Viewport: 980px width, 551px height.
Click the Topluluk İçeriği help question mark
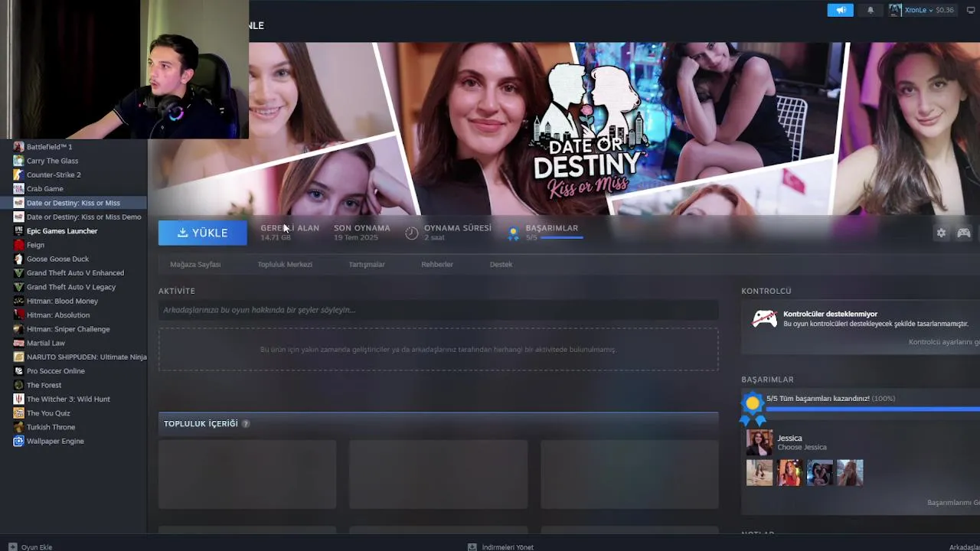click(x=246, y=423)
